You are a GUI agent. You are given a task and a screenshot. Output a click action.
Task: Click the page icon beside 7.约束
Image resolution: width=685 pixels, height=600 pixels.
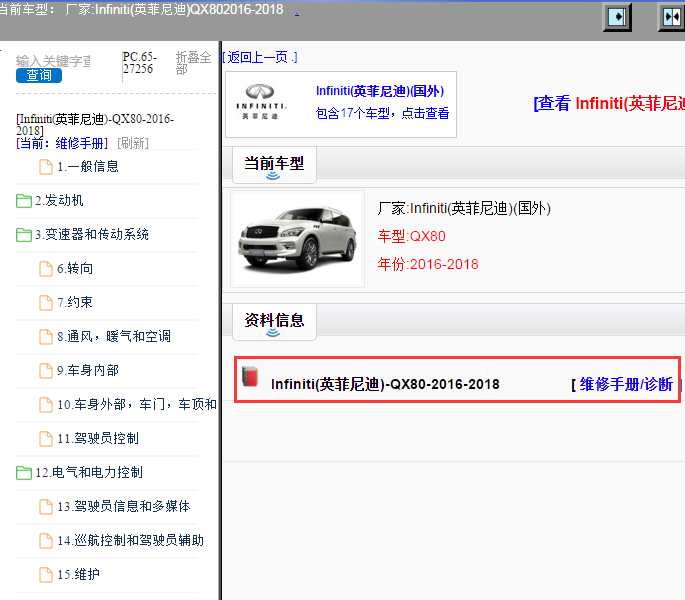pyautogui.click(x=46, y=303)
